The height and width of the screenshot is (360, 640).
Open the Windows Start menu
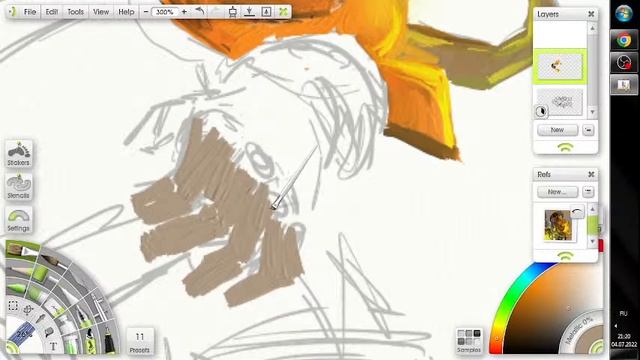[x=624, y=14]
